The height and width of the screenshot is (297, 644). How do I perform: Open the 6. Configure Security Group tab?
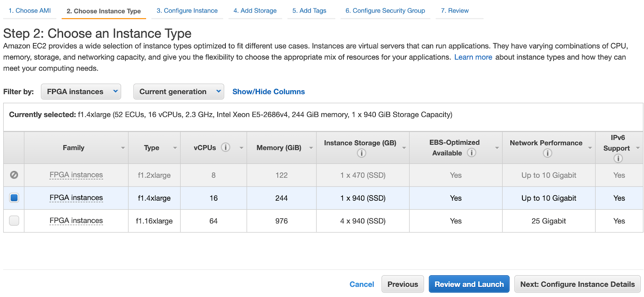point(385,11)
